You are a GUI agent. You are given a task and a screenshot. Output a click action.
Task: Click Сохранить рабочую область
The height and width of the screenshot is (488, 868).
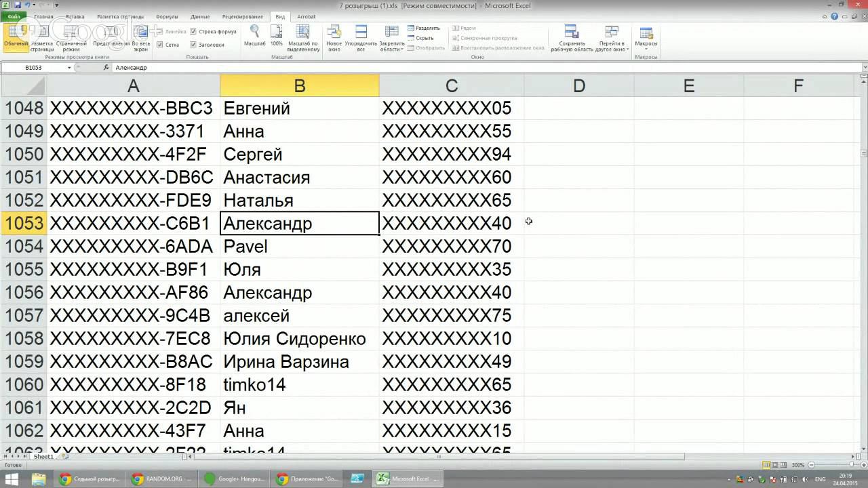coord(572,38)
